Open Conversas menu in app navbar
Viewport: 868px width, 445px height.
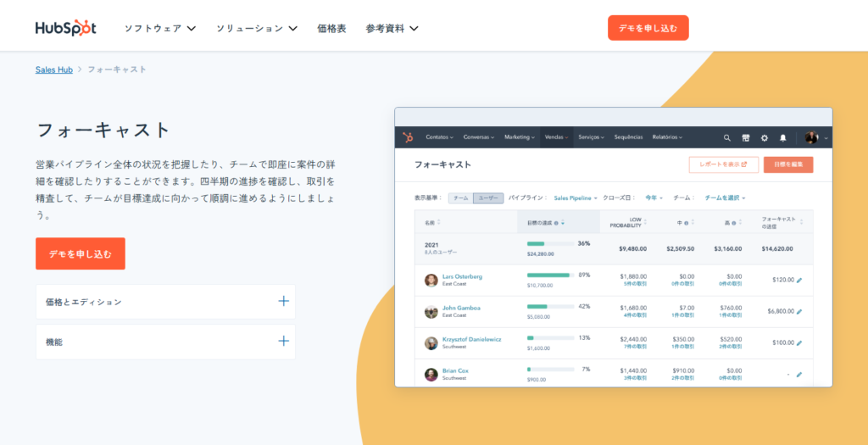coord(480,137)
